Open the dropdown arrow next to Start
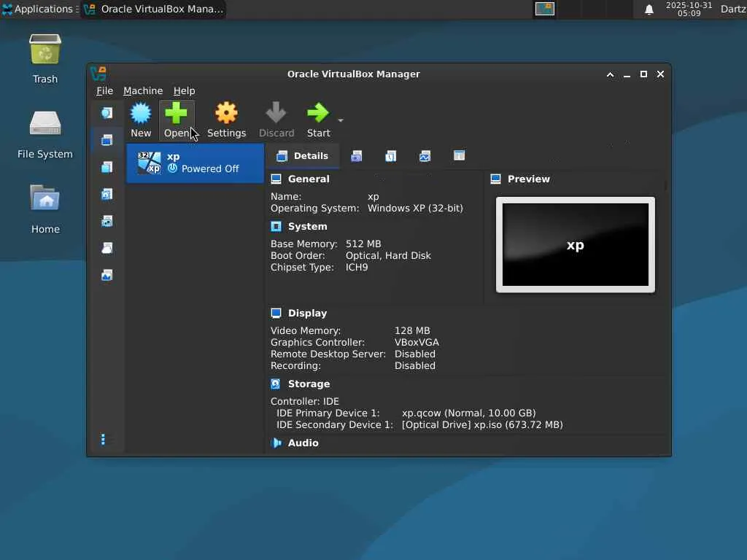The image size is (747, 560). 340,120
